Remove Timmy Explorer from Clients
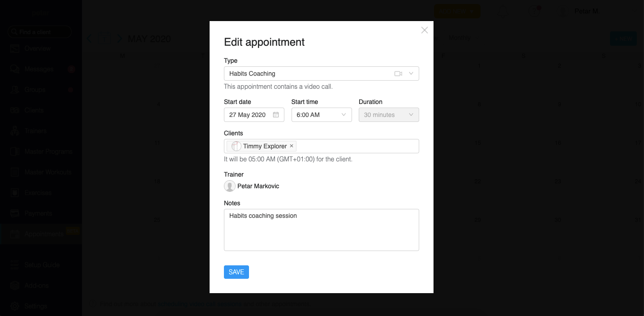The width and height of the screenshot is (644, 316). point(292,146)
